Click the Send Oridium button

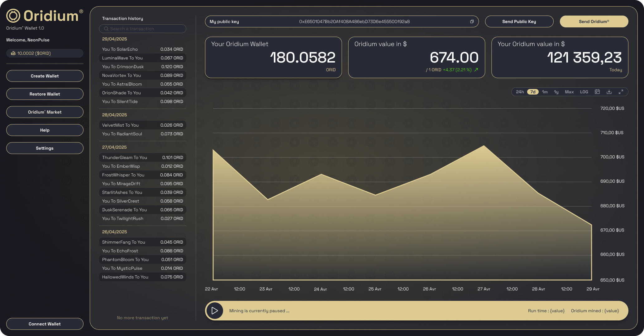coord(594,21)
